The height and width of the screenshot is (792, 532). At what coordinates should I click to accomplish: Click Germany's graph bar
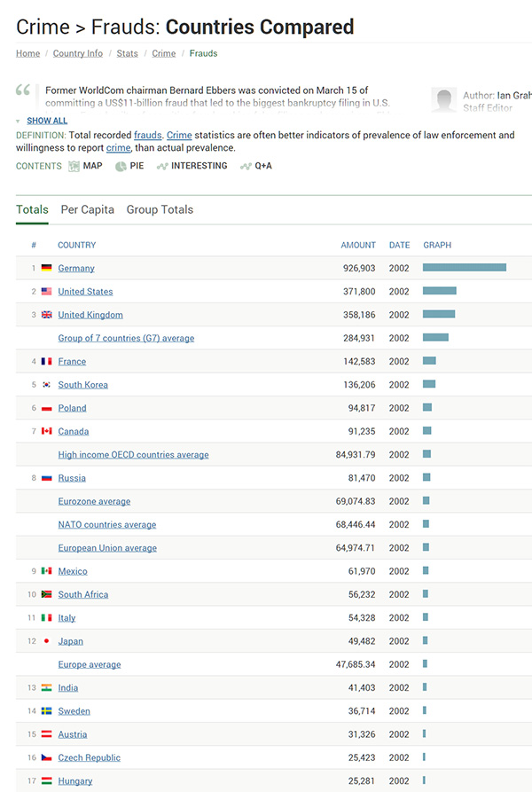coord(464,268)
